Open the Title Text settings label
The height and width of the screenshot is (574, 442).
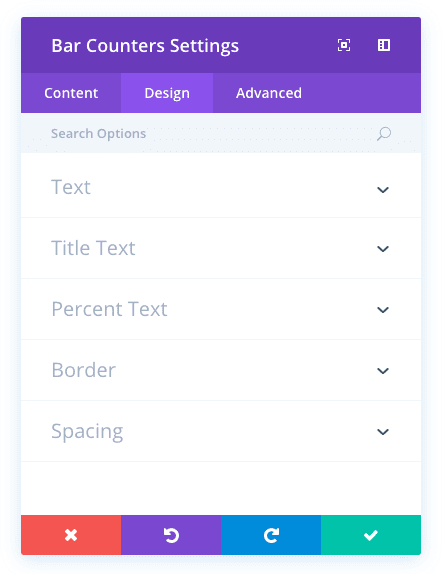click(93, 248)
